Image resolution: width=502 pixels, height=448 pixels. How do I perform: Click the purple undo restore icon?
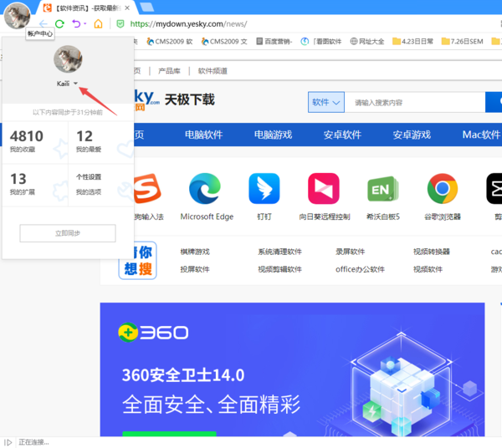(76, 24)
